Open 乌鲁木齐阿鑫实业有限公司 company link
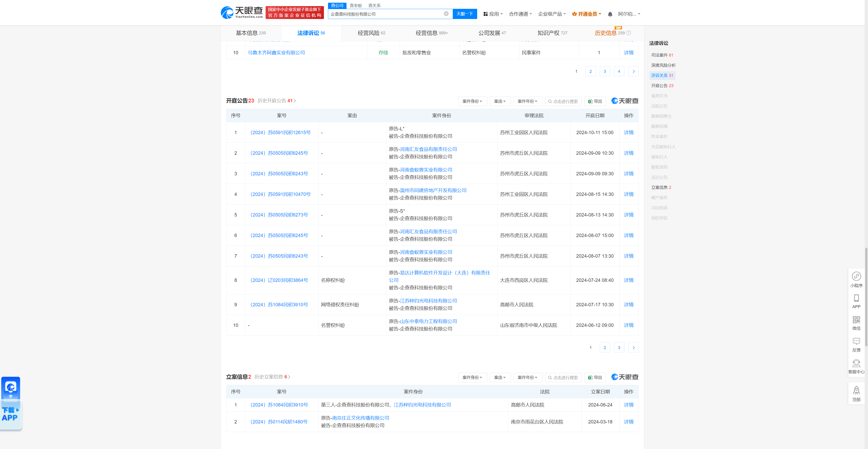 (x=276, y=52)
